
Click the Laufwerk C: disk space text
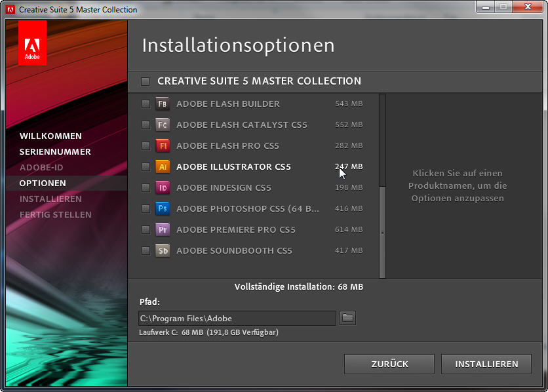pos(208,332)
